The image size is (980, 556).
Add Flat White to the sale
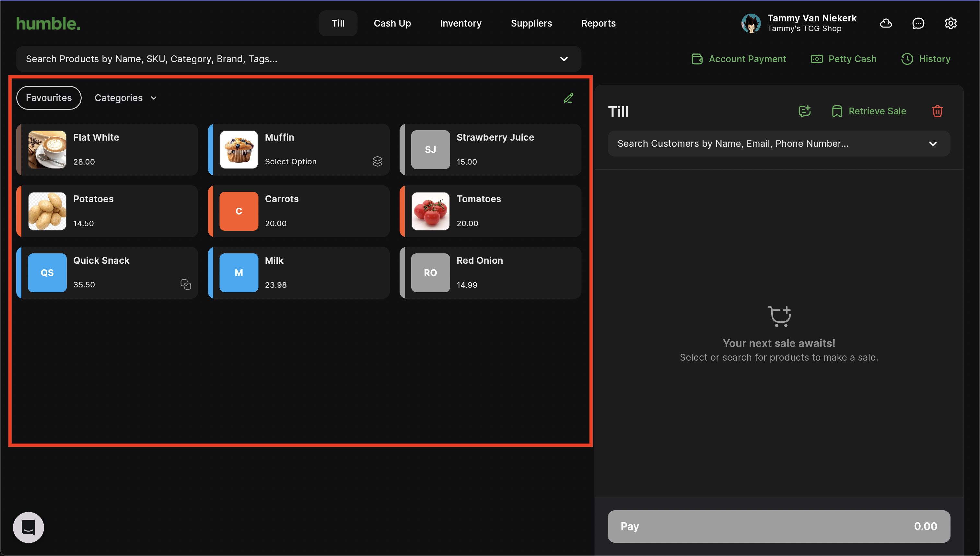[x=107, y=150]
